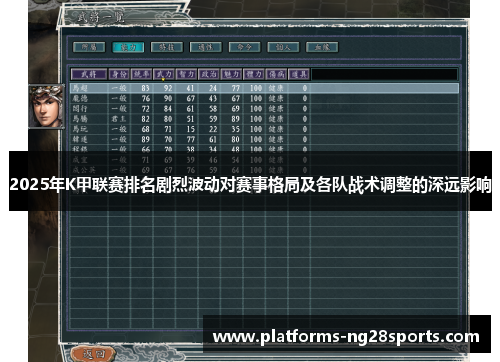
Task: Select officer row 龐德
Action: [x=264, y=98]
